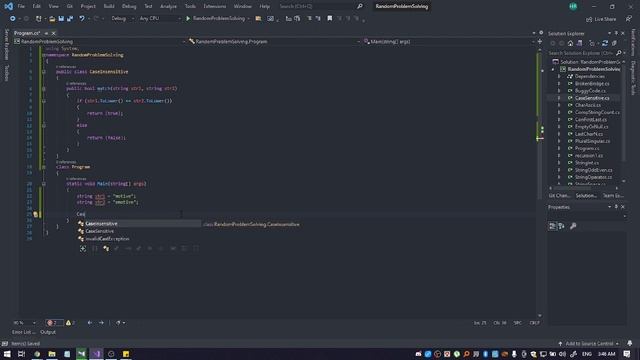
Task: Click the Visual Studio taskbar icon
Action: [x=96, y=354]
